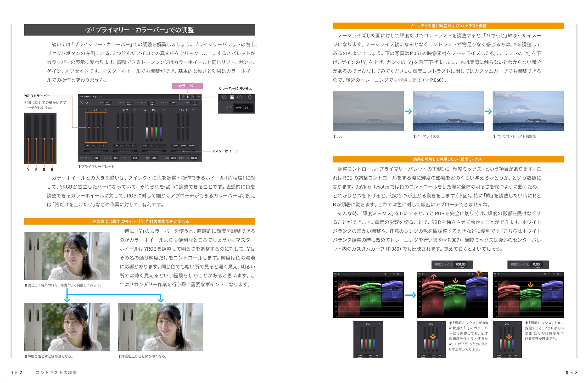Select the white balance eyedropper icon
This screenshot has width=588, height=383.
87,102
